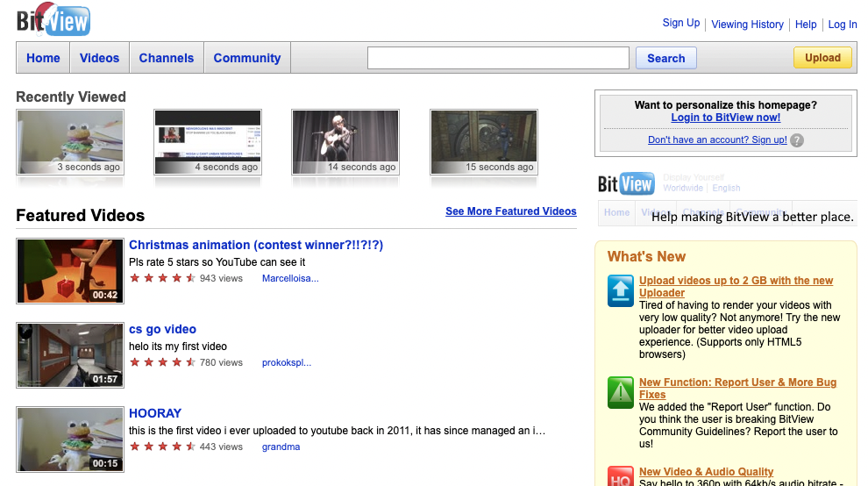Focus the search text field

click(x=498, y=58)
